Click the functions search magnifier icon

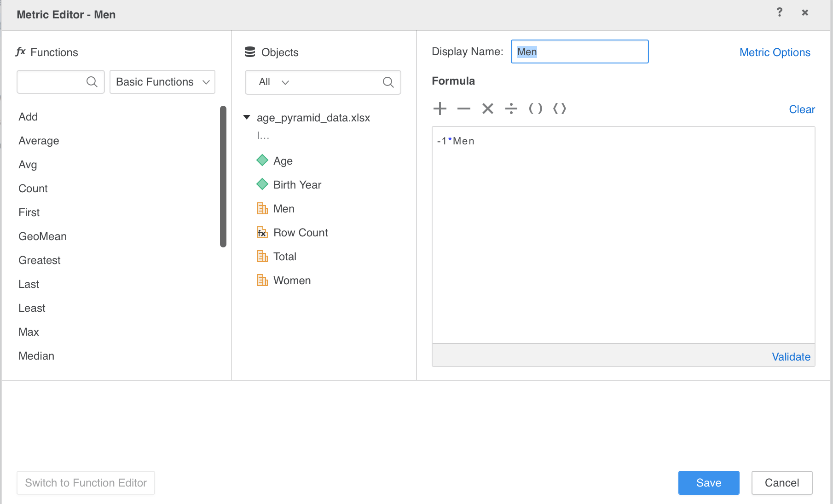92,82
